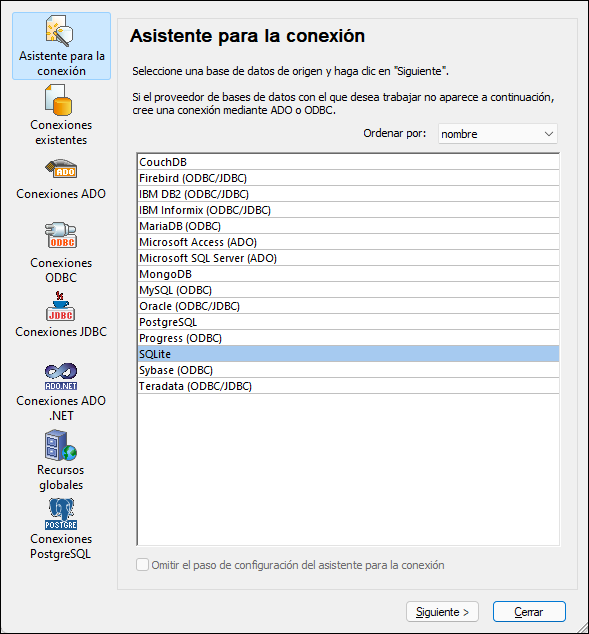Select the Conexiones PostgreSQL elephant icon

click(61, 514)
